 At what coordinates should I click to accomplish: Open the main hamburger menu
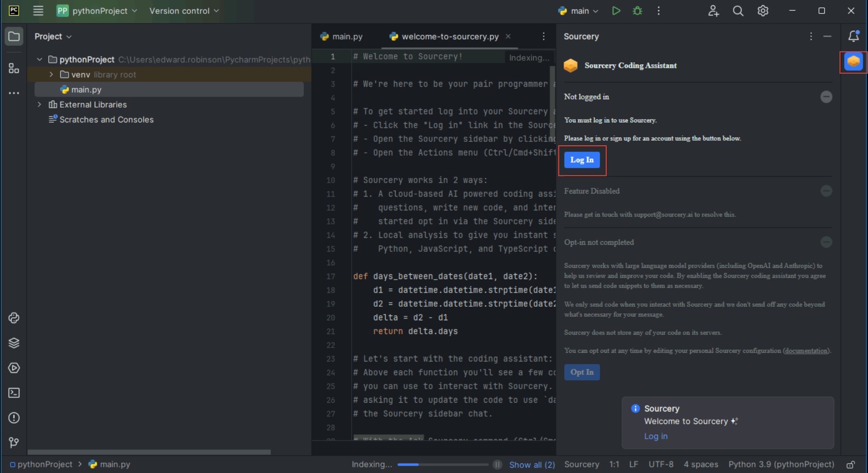(x=38, y=11)
